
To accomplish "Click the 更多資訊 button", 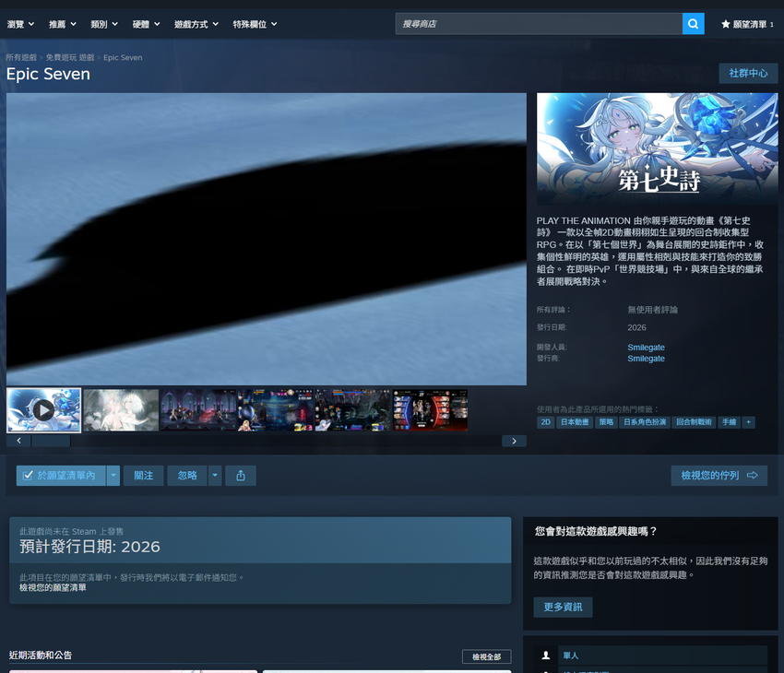I will [563, 607].
